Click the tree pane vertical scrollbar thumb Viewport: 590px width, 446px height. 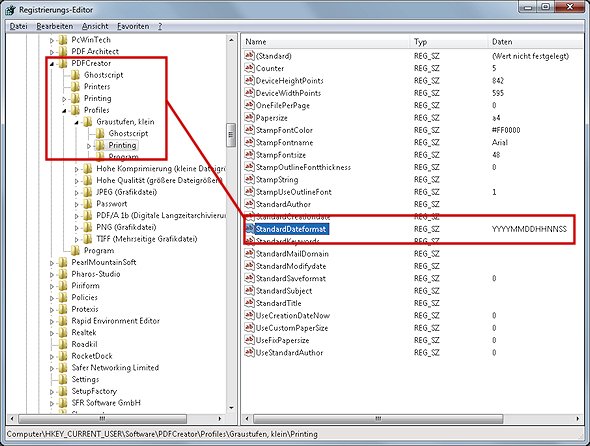pos(231,134)
